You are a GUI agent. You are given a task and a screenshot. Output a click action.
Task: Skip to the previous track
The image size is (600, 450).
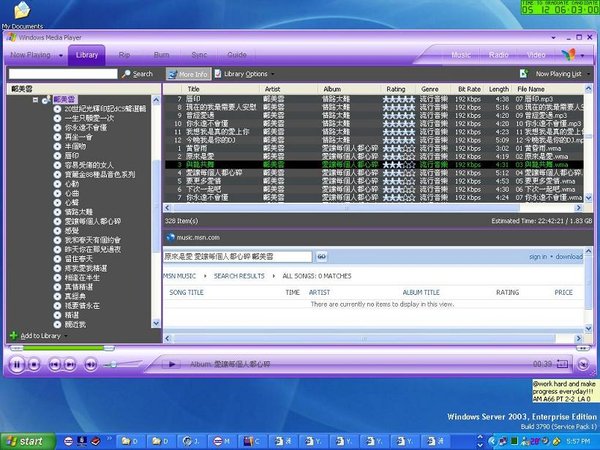tap(55, 364)
